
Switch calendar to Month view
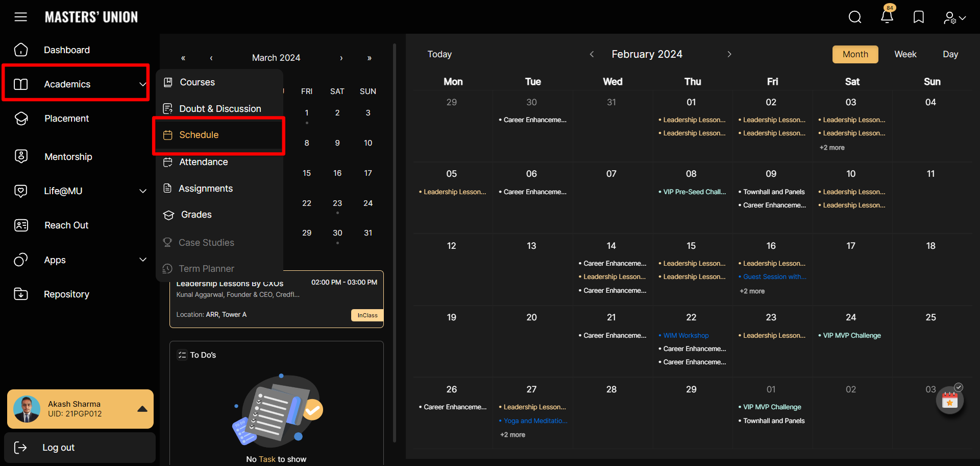click(x=855, y=54)
